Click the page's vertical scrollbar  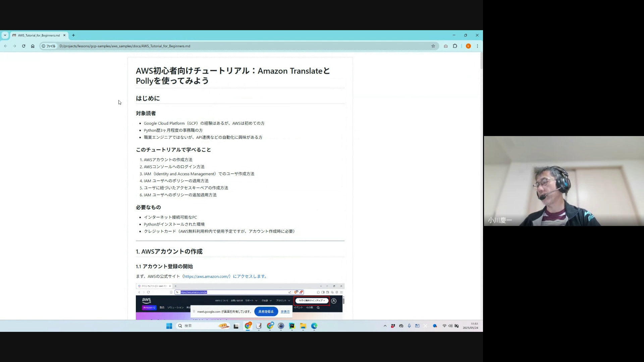click(481, 61)
